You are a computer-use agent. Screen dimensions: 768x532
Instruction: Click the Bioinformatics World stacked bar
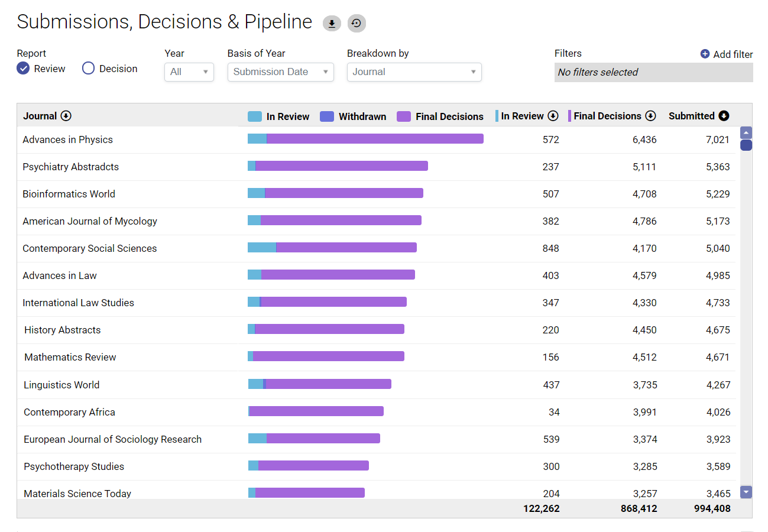[x=335, y=193]
